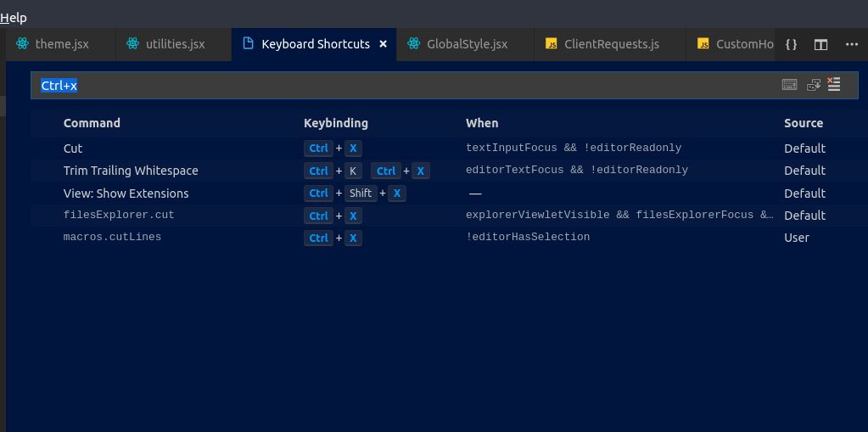This screenshot has width=868, height=432.
Task: Click the When column header
Action: pos(482,123)
